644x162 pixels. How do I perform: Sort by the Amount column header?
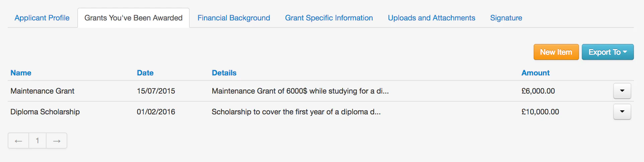coord(535,73)
